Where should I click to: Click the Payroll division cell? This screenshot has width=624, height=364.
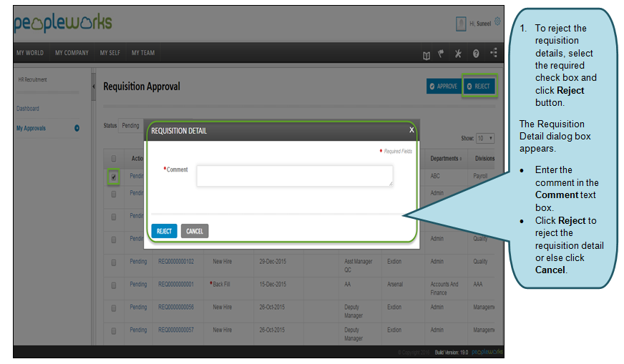coord(480,176)
